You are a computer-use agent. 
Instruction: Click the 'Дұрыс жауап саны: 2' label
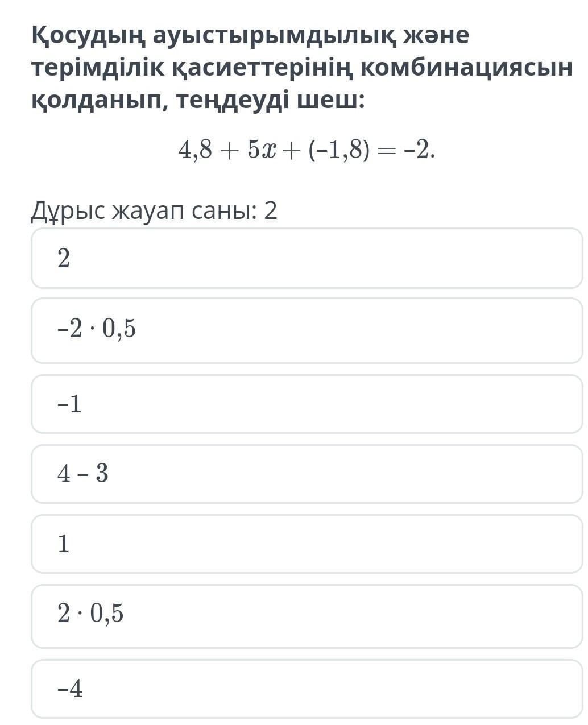tap(154, 210)
